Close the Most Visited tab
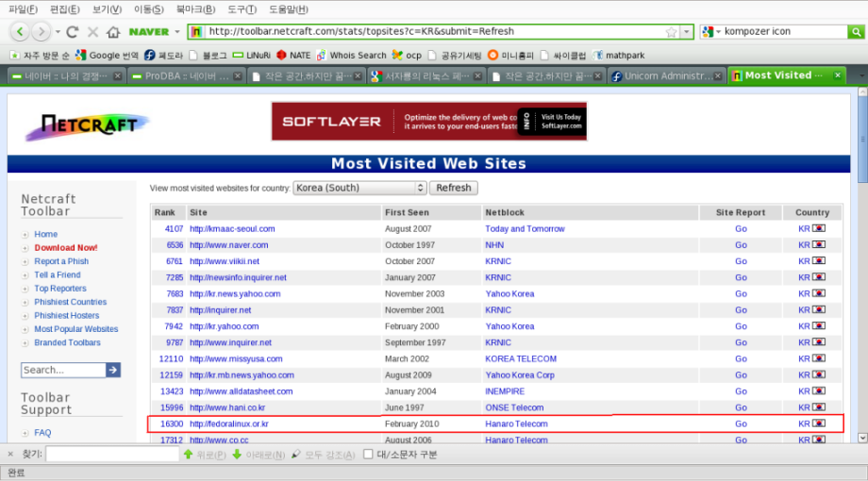The image size is (868, 481). (x=838, y=75)
